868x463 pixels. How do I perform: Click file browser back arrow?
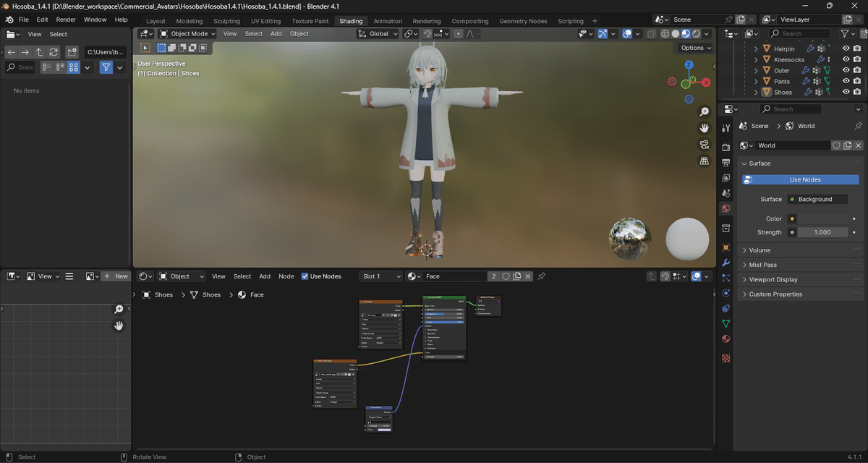tap(11, 52)
